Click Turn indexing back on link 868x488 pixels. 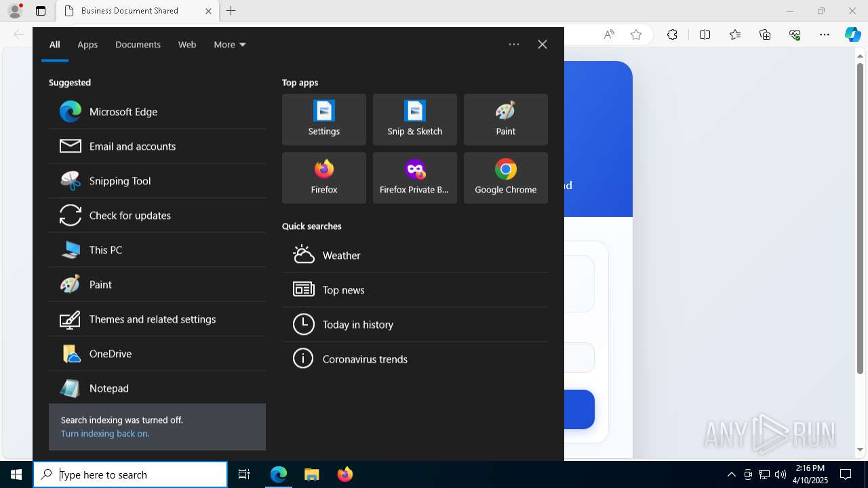point(105,434)
